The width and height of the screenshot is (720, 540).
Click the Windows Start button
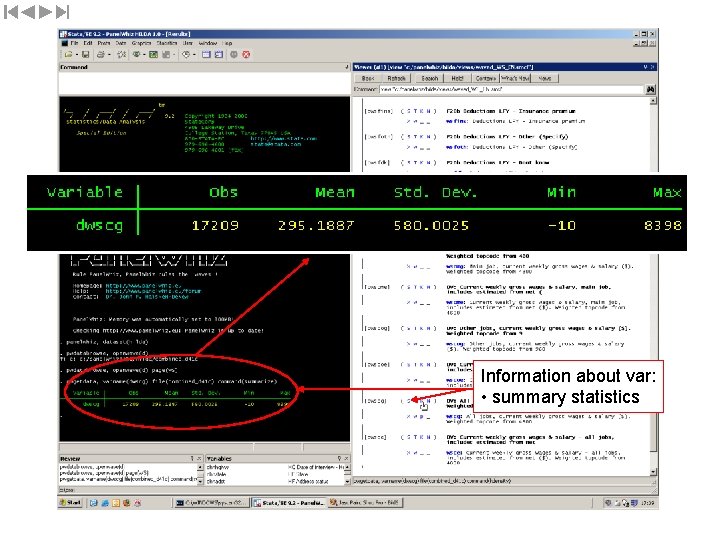pyautogui.click(x=70, y=503)
